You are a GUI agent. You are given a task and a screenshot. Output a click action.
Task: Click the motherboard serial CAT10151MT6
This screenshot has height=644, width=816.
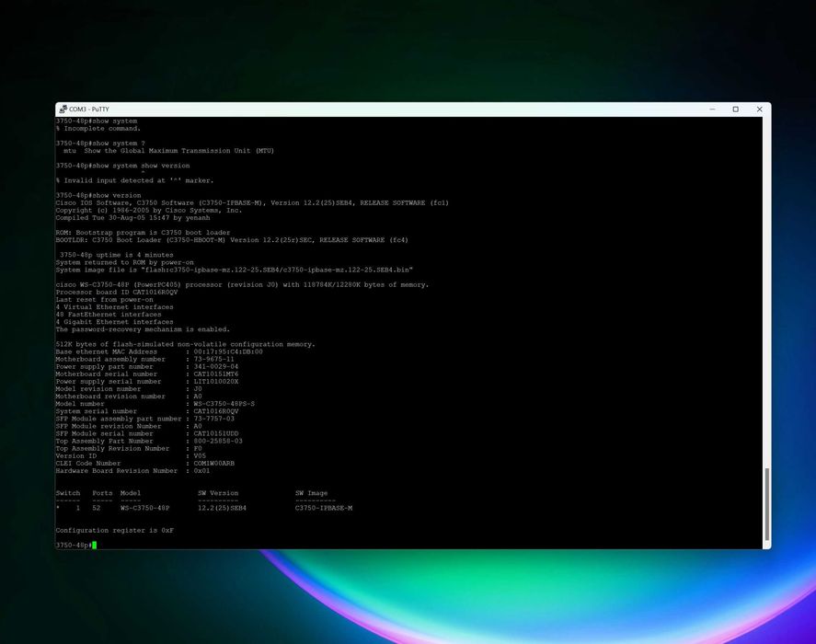(216, 374)
